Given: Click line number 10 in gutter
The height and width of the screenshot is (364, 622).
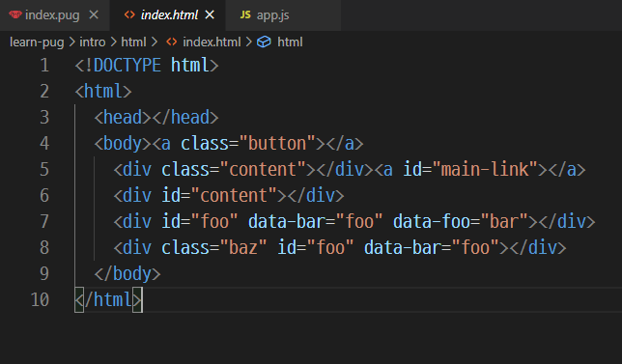Looking at the screenshot, I should [40, 299].
